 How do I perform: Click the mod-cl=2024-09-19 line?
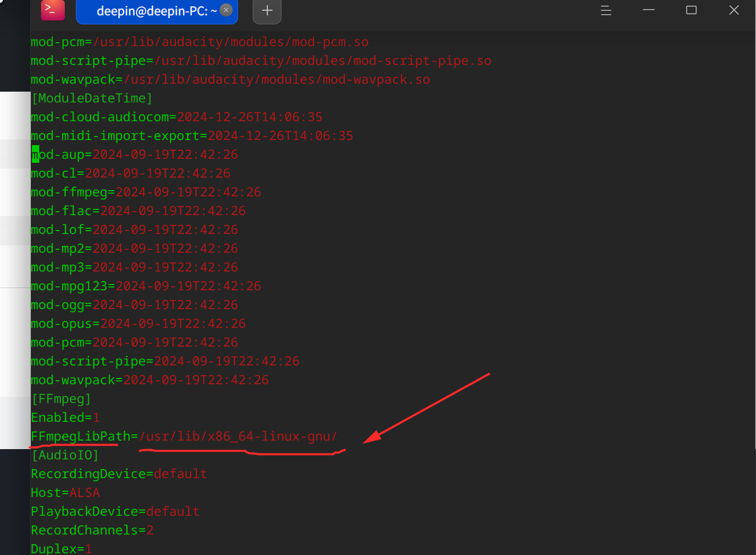(x=130, y=173)
